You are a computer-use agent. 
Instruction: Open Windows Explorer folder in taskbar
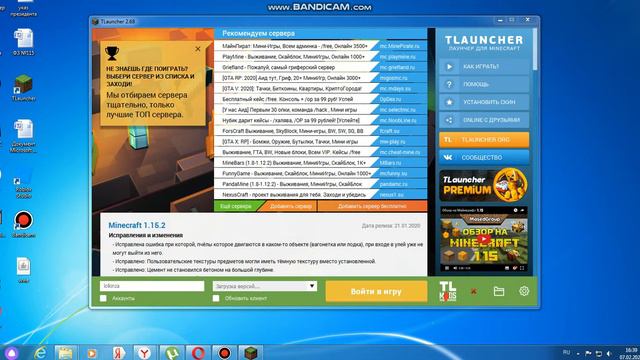pos(65,353)
